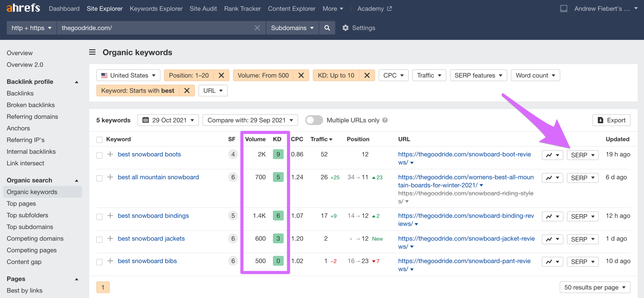Add best snowboard boots to list with plus
The width and height of the screenshot is (644, 298).
[x=110, y=154]
